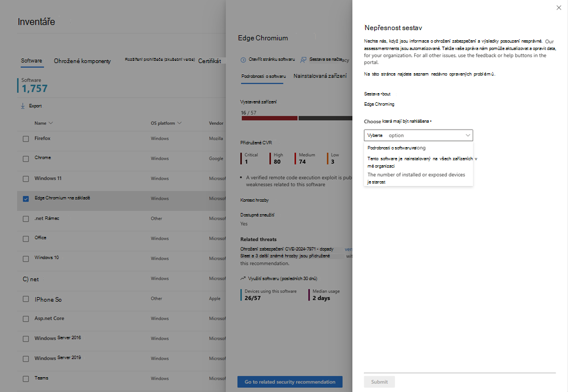Close the Nepřesnost sestav panel

tap(558, 7)
